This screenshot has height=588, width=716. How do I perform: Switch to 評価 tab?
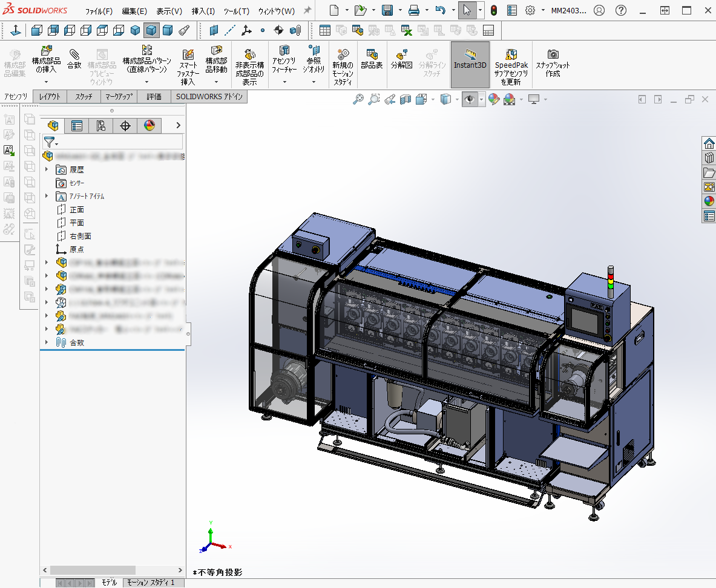pos(154,96)
